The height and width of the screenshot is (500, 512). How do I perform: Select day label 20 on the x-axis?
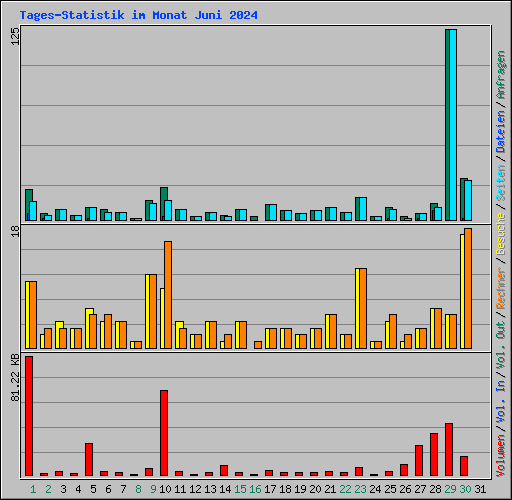point(315,489)
